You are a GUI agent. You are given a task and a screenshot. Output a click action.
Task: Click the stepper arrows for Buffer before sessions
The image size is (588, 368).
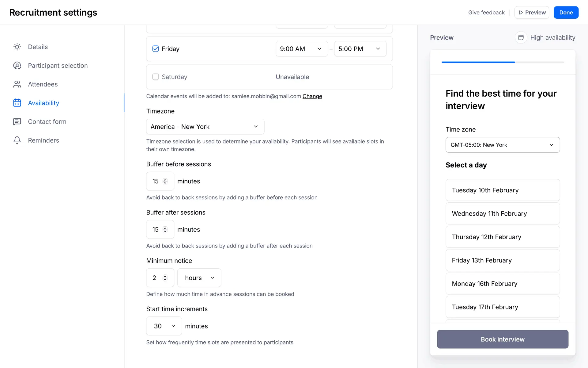click(165, 181)
